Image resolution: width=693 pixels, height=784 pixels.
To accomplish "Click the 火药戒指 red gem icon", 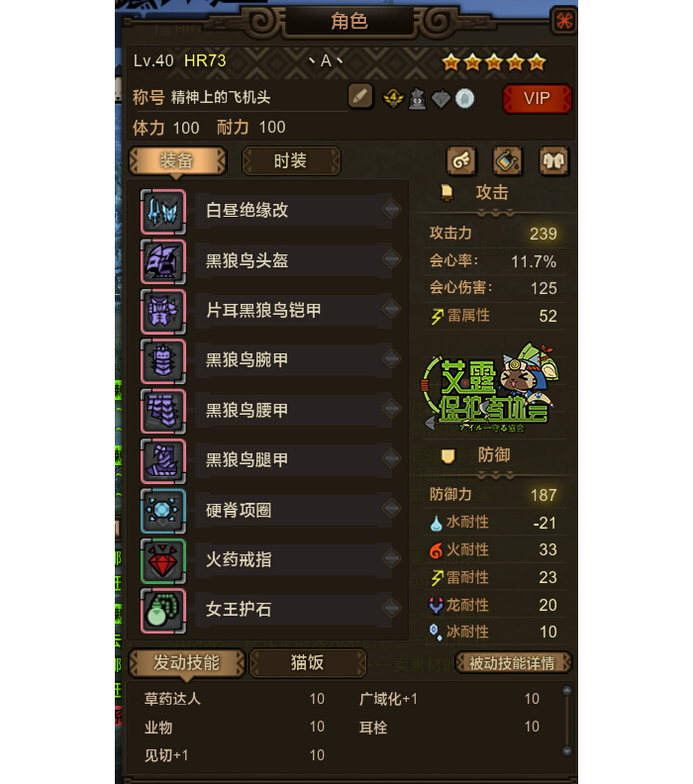I will [x=163, y=561].
